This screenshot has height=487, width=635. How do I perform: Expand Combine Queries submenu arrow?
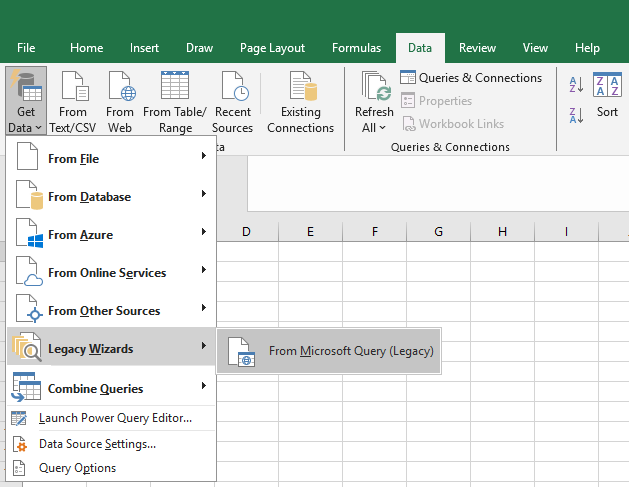[x=204, y=386]
